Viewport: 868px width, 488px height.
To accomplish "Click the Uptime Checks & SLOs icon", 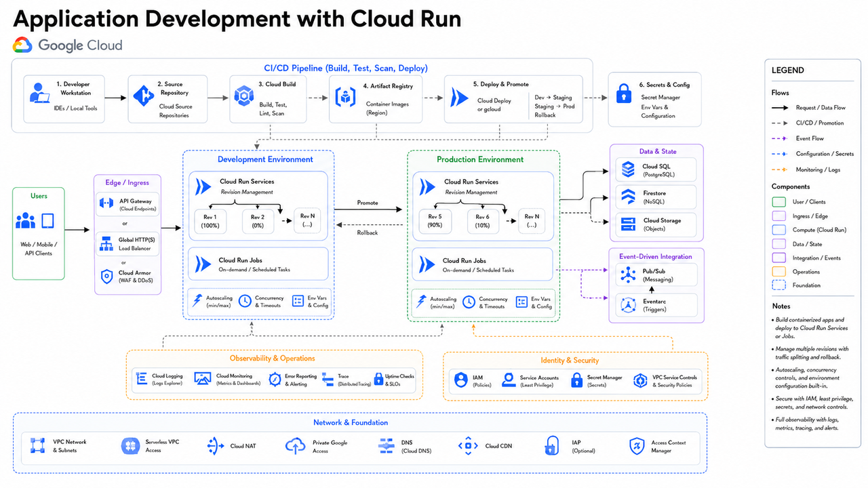I will [x=379, y=380].
